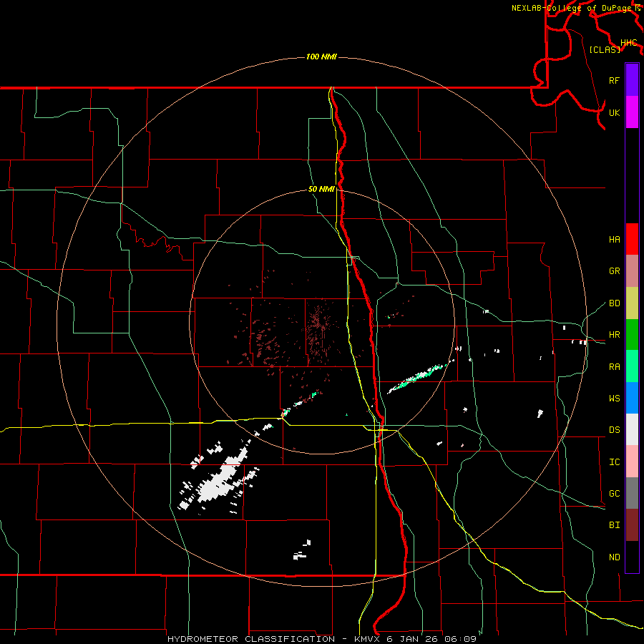Select the IC pink legend block
The image size is (644, 644).
click(x=632, y=462)
